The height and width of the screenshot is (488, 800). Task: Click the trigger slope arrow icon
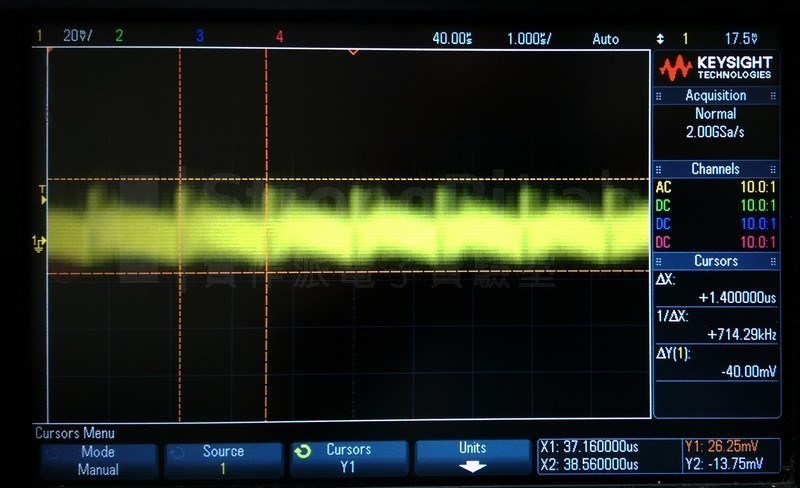[x=660, y=39]
